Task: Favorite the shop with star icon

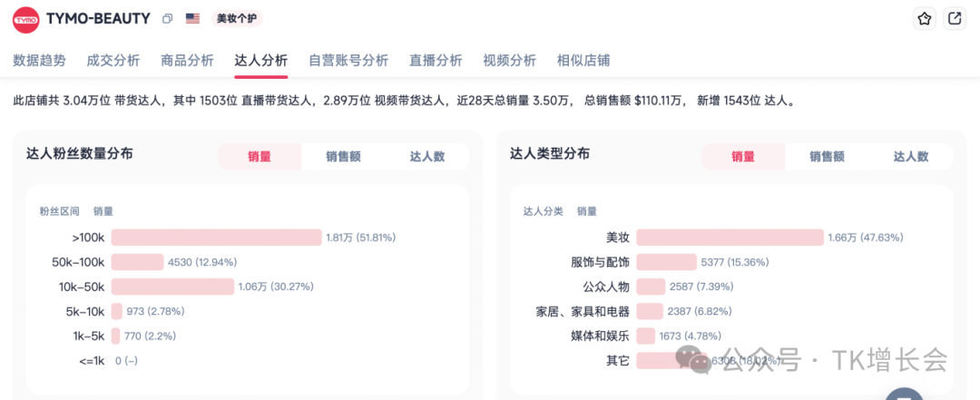Action: pyautogui.click(x=925, y=19)
